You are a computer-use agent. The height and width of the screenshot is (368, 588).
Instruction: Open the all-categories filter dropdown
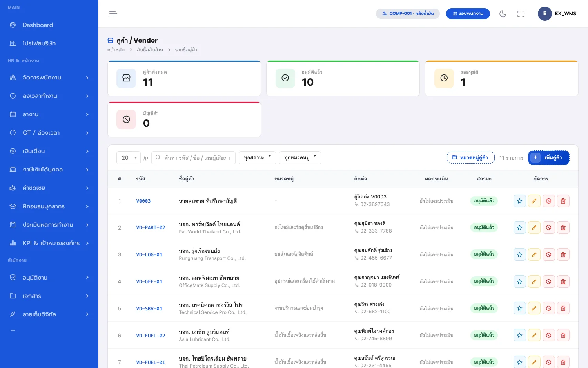tap(300, 157)
